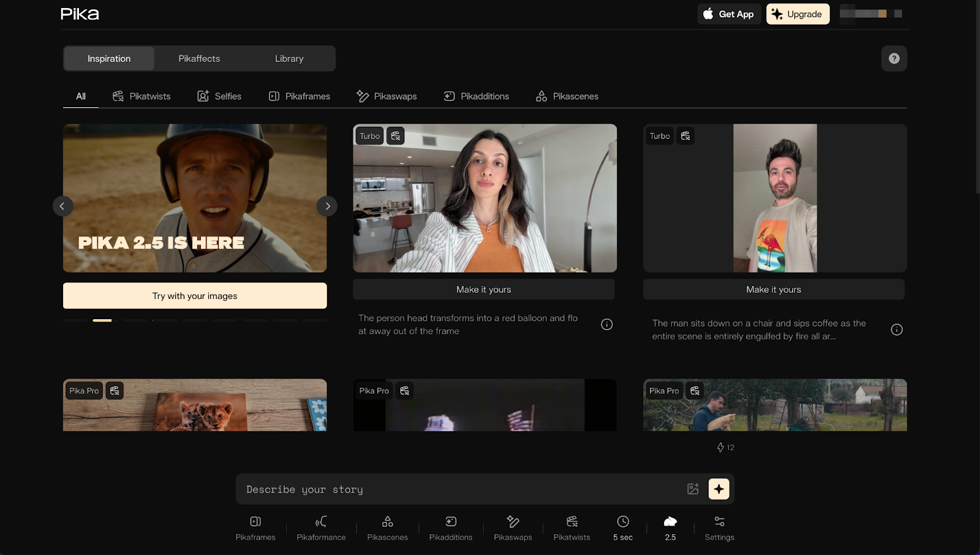Screen dimensions: 980x555
Task: Enable the Pikascenes category filter
Action: (x=566, y=96)
